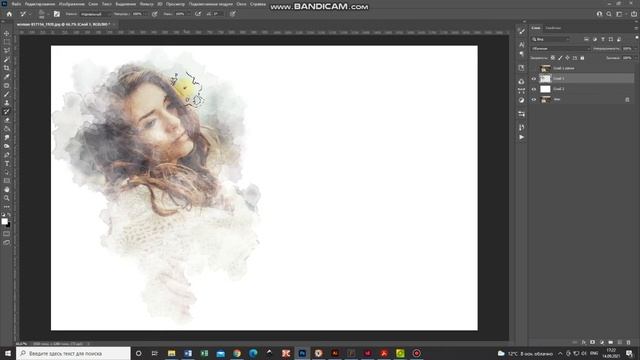Open the layer blend mode dropdown
Screen dimensions: 640x360
click(560, 49)
